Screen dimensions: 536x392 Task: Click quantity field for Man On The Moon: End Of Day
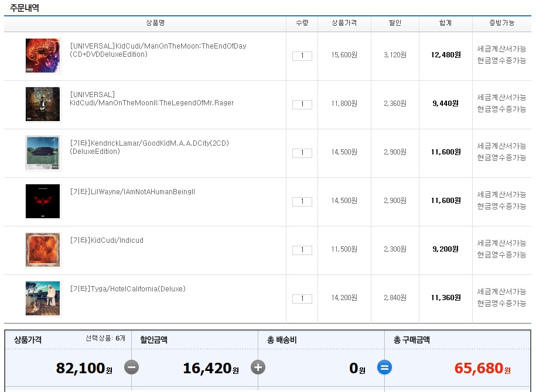click(302, 56)
